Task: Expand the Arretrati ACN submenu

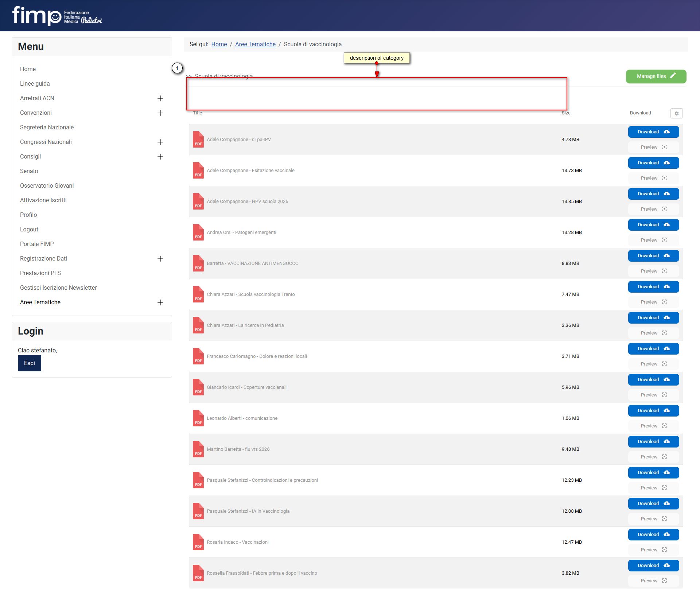Action: click(160, 98)
